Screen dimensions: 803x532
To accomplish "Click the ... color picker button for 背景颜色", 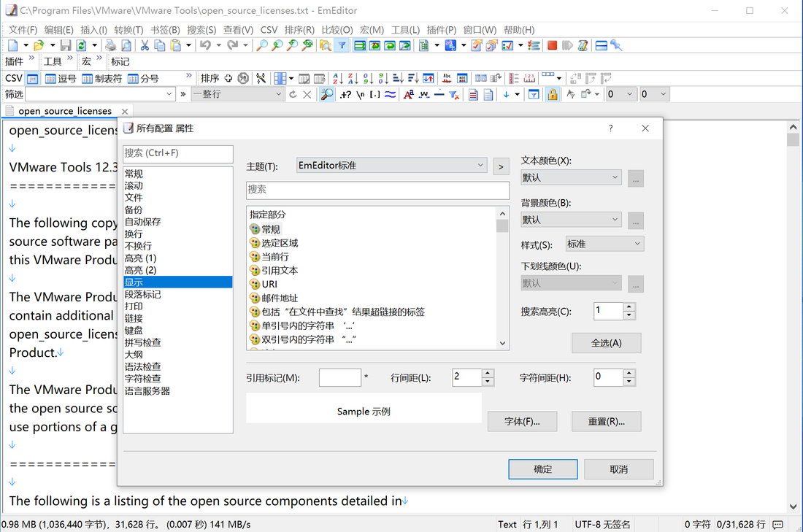I will pyautogui.click(x=636, y=221).
